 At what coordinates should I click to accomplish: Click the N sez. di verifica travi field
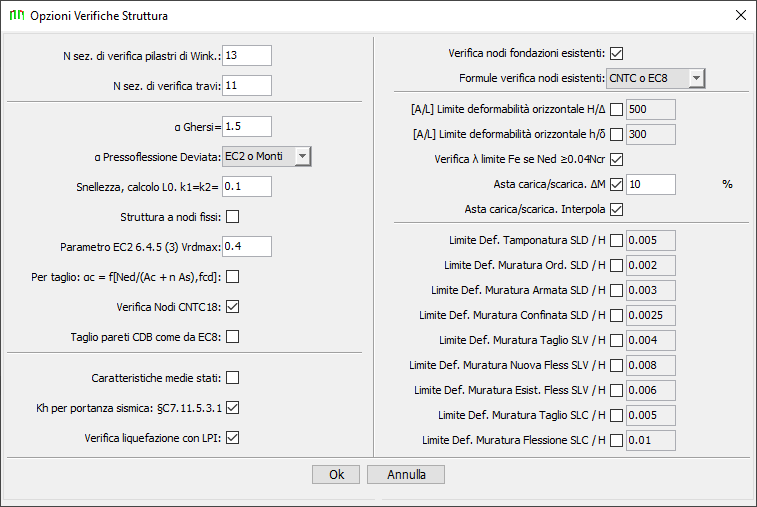[x=247, y=85]
